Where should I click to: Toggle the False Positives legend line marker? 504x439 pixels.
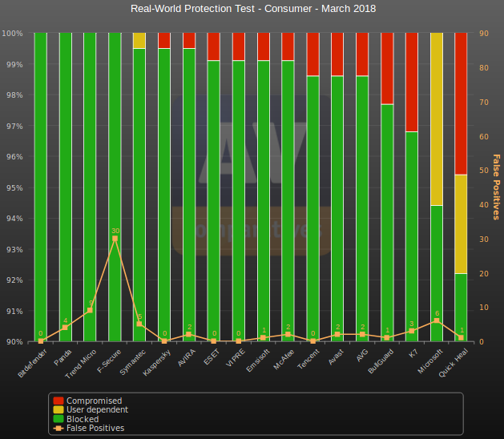point(58,428)
